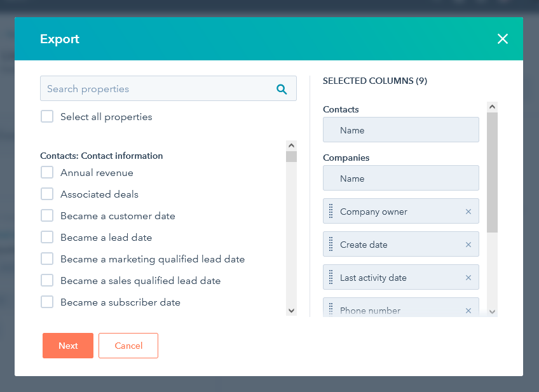The image size is (539, 392).
Task: Click the search magnifying glass icon
Action: tap(282, 88)
